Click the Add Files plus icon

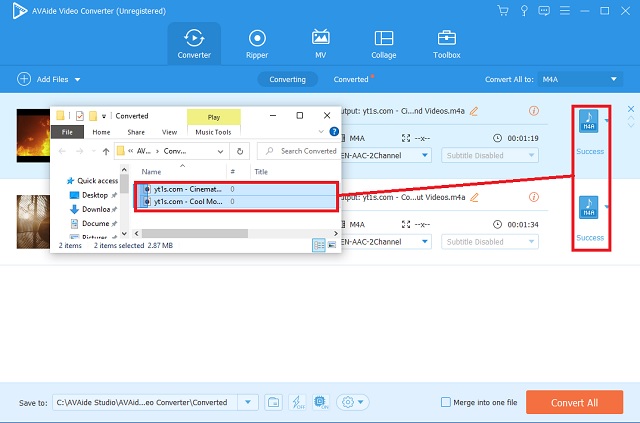click(x=24, y=79)
